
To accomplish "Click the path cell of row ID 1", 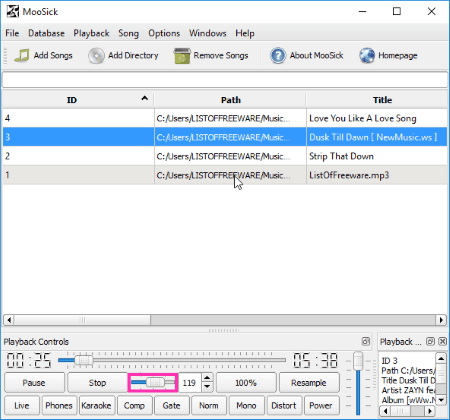I will (230, 175).
